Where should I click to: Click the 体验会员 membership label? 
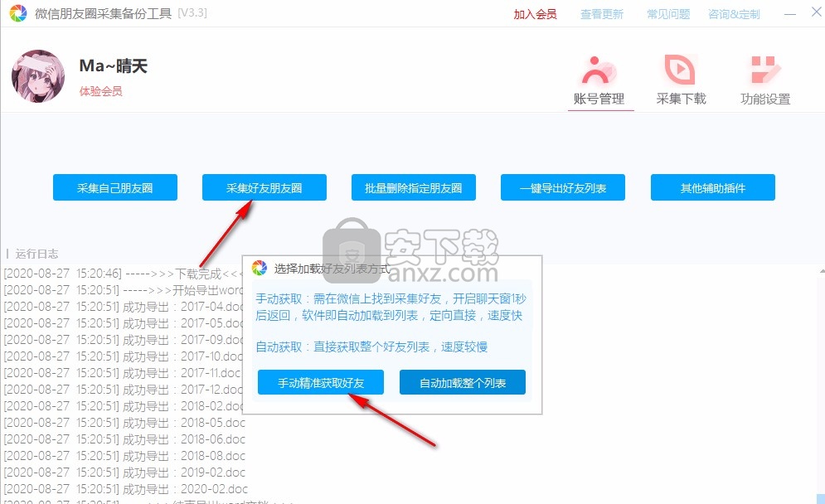point(100,91)
